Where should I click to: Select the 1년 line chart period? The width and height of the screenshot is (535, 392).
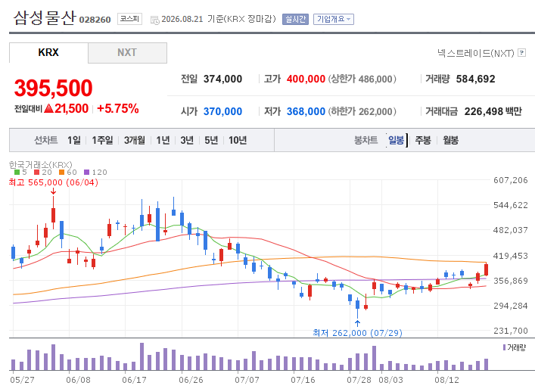163,140
